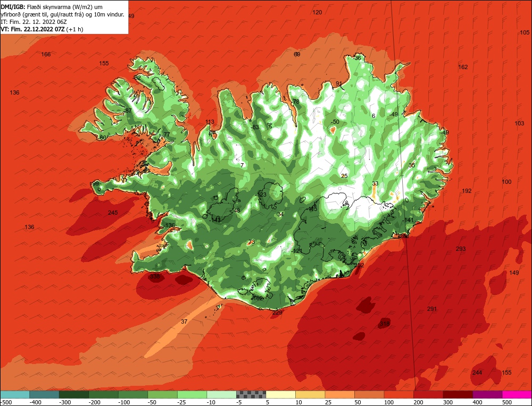Click the map value '-83' in north Iceland
The width and height of the screenshot is (532, 406).
tap(255, 128)
